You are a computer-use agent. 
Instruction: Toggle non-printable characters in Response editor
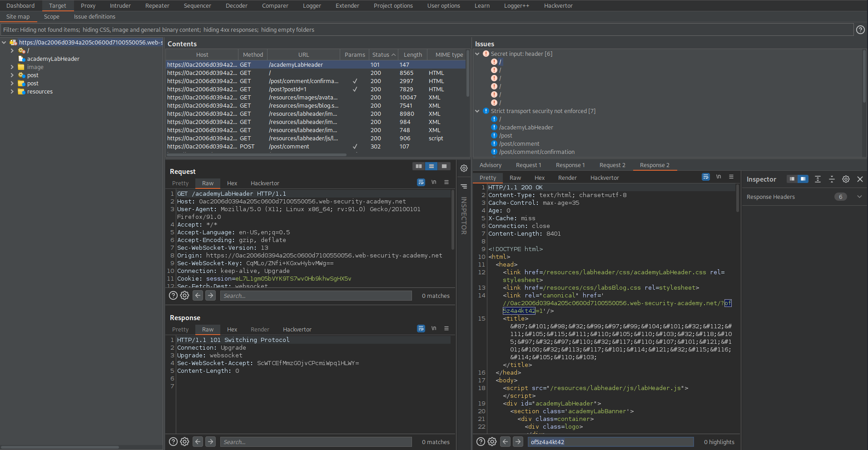click(x=434, y=328)
